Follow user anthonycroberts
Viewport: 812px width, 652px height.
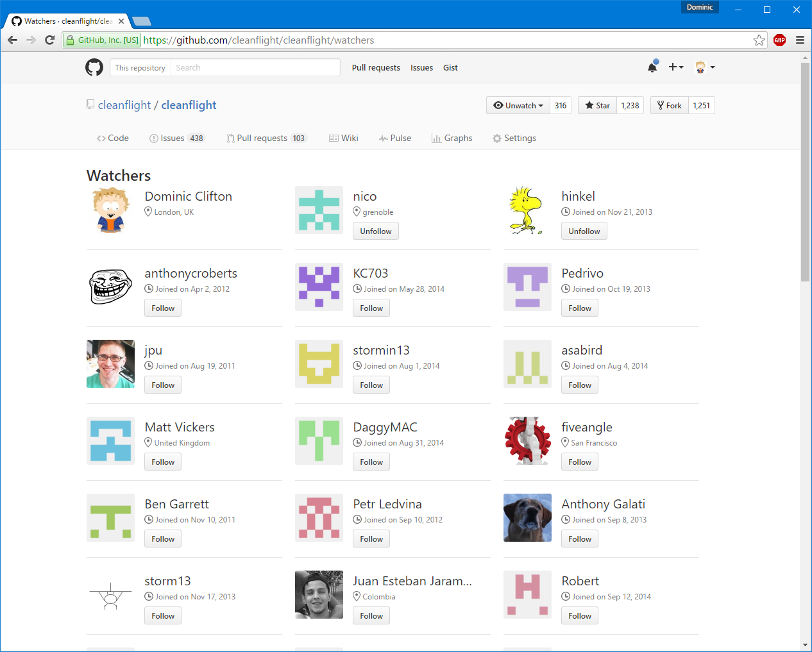(x=163, y=308)
